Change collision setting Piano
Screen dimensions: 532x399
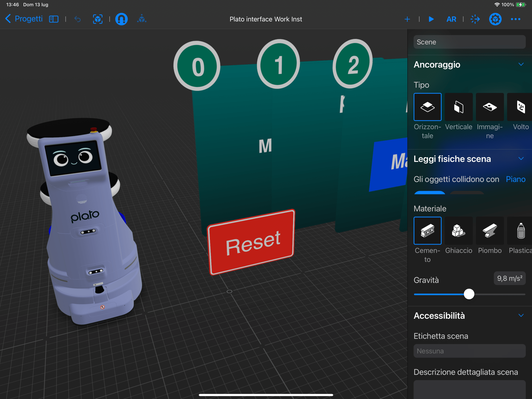[x=516, y=179]
